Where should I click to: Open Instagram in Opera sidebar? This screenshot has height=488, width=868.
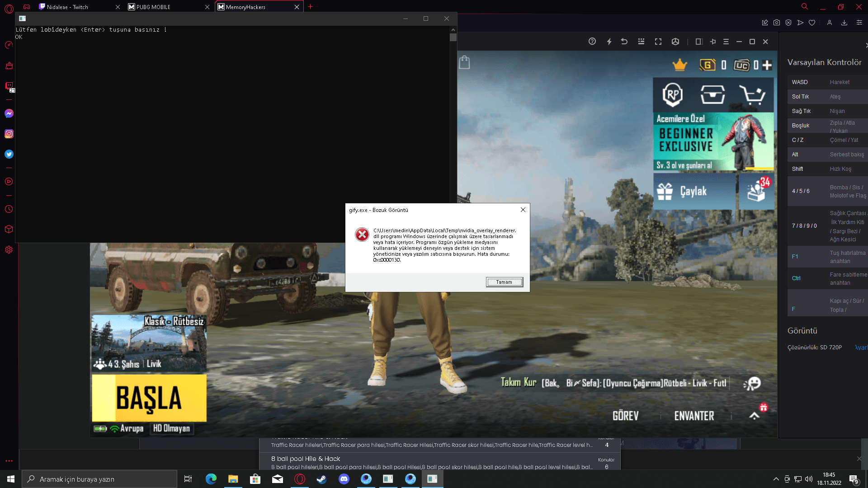[x=9, y=134]
